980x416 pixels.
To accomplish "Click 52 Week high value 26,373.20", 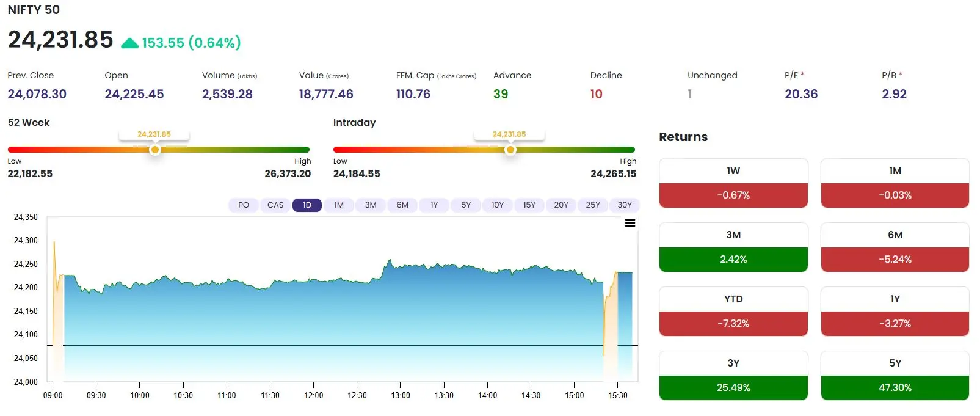I will (x=288, y=174).
